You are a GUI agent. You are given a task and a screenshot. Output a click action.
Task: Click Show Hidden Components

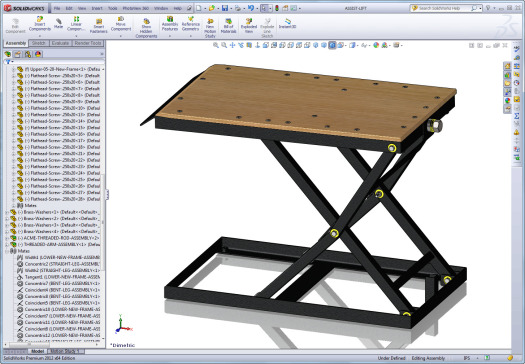pyautogui.click(x=146, y=28)
